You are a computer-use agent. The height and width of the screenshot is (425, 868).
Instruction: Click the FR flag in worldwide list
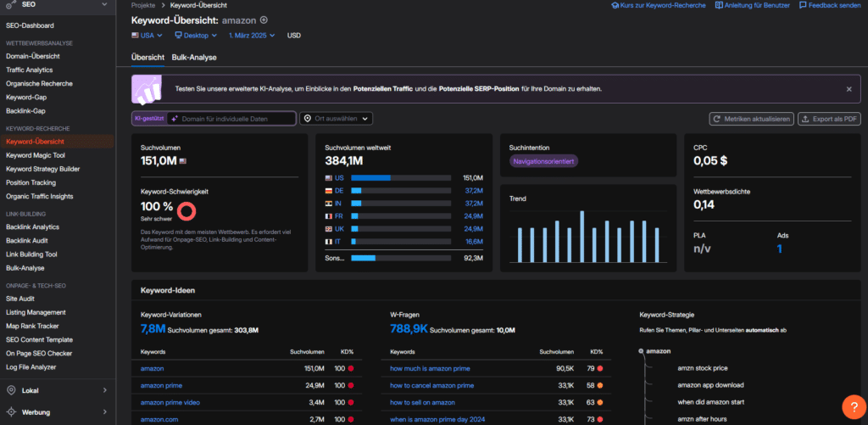click(x=328, y=216)
